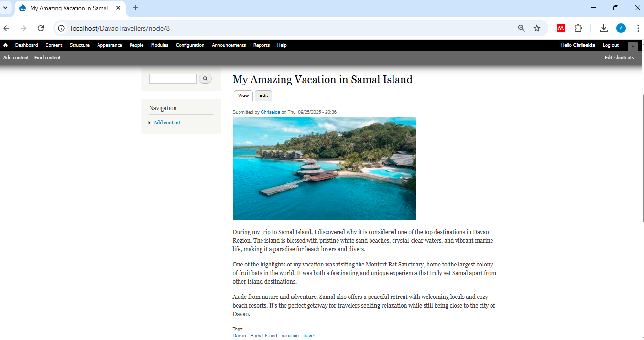Expand the browser tab search dropdown
Image resolution: width=644 pixels, height=340 pixels.
(x=5, y=8)
